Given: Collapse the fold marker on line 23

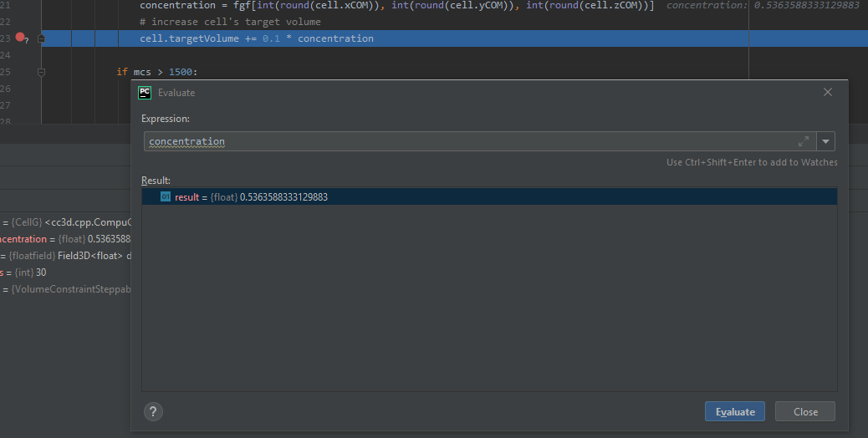Looking at the screenshot, I should click(x=41, y=38).
